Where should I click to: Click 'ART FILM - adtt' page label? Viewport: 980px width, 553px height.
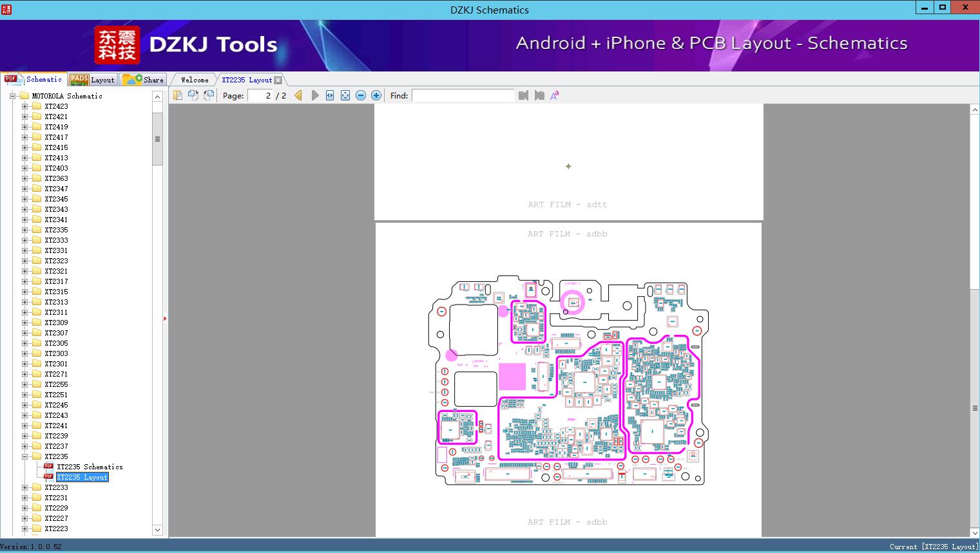568,205
